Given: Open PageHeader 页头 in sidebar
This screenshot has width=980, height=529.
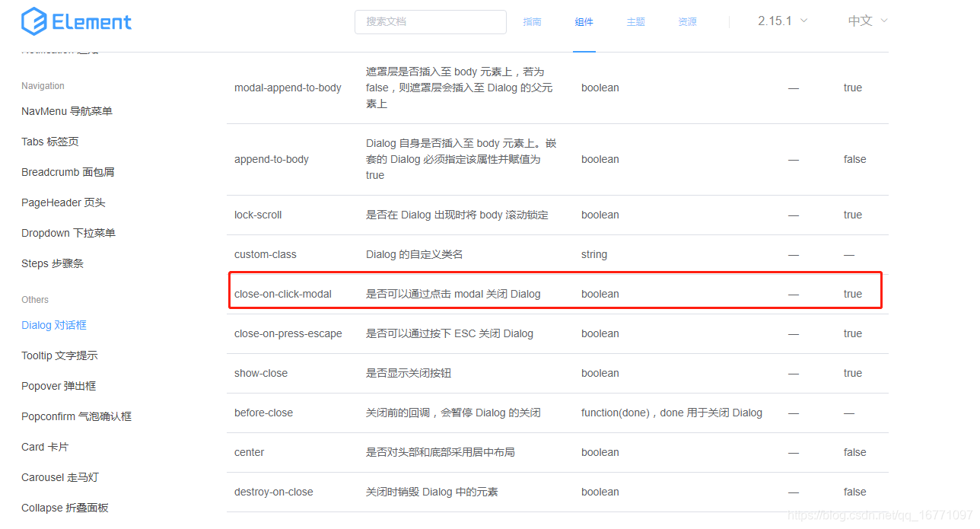Looking at the screenshot, I should point(63,202).
